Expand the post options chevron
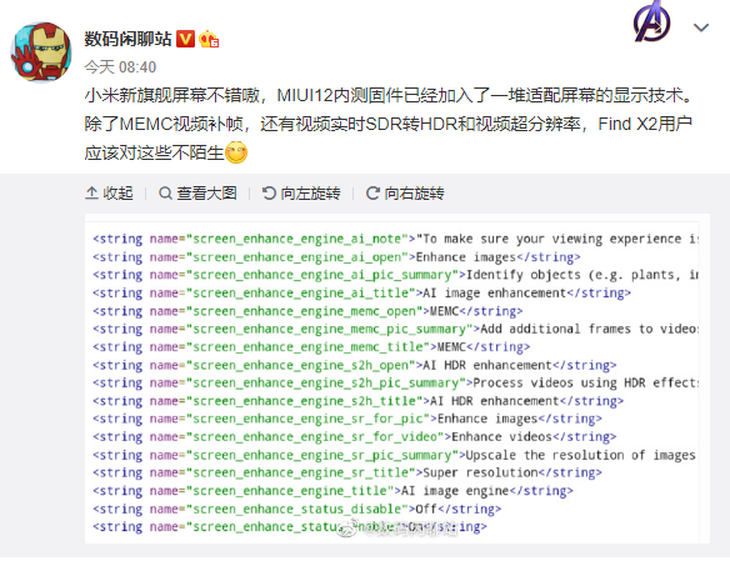This screenshot has height=561, width=730. pos(701,28)
